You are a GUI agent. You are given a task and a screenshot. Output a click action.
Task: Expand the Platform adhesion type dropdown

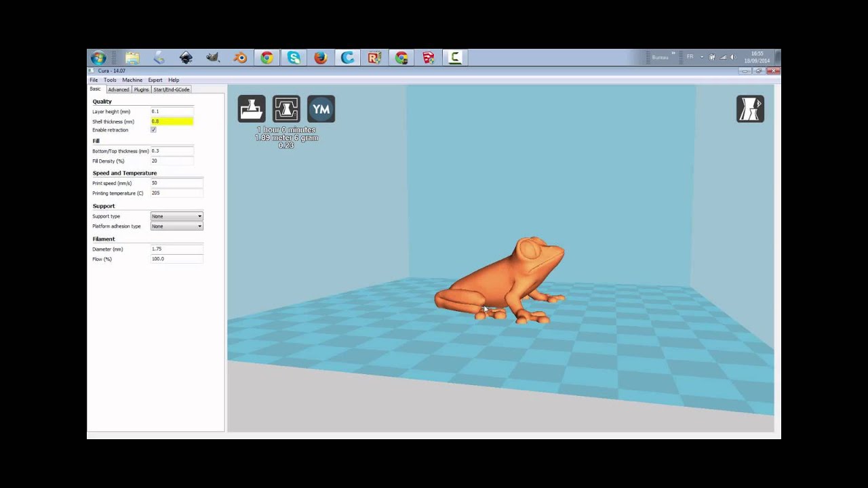176,226
